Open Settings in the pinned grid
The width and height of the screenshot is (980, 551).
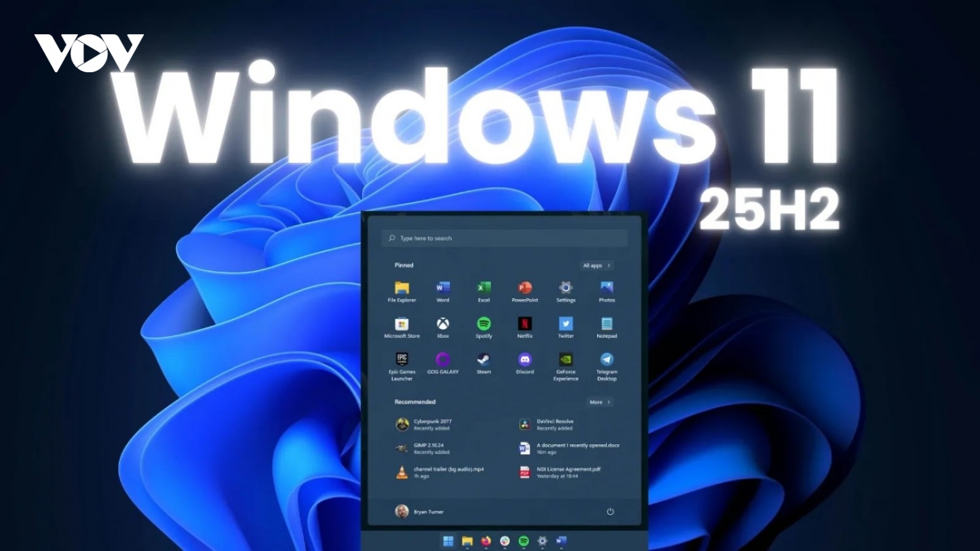(x=566, y=291)
